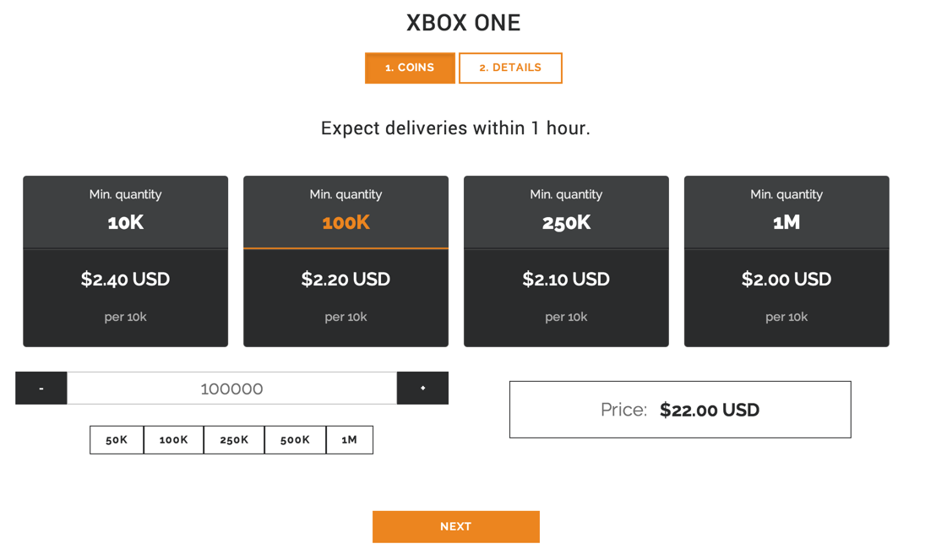Click the minus button to decrease quantity

(x=41, y=389)
